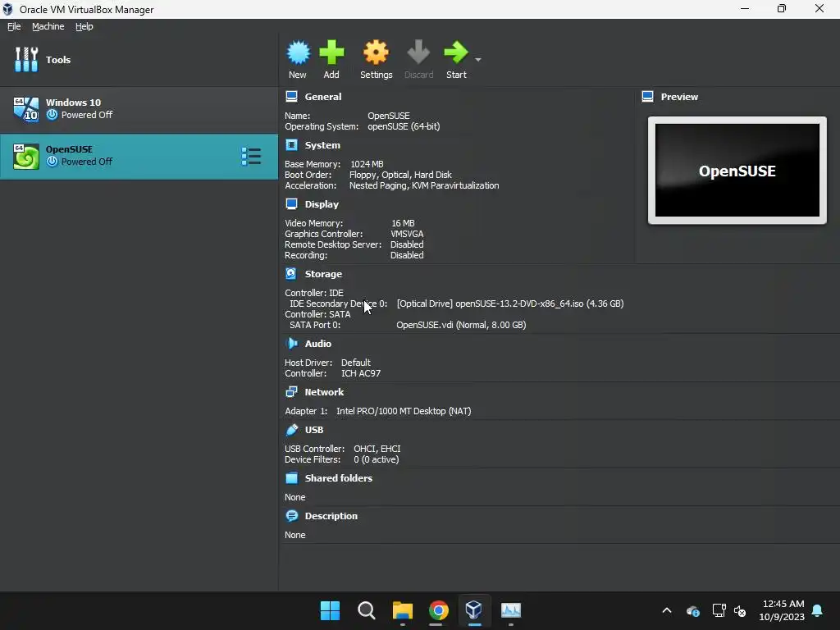Open the notification bell icon
Viewport: 840px width, 630px height.
pos(818,610)
